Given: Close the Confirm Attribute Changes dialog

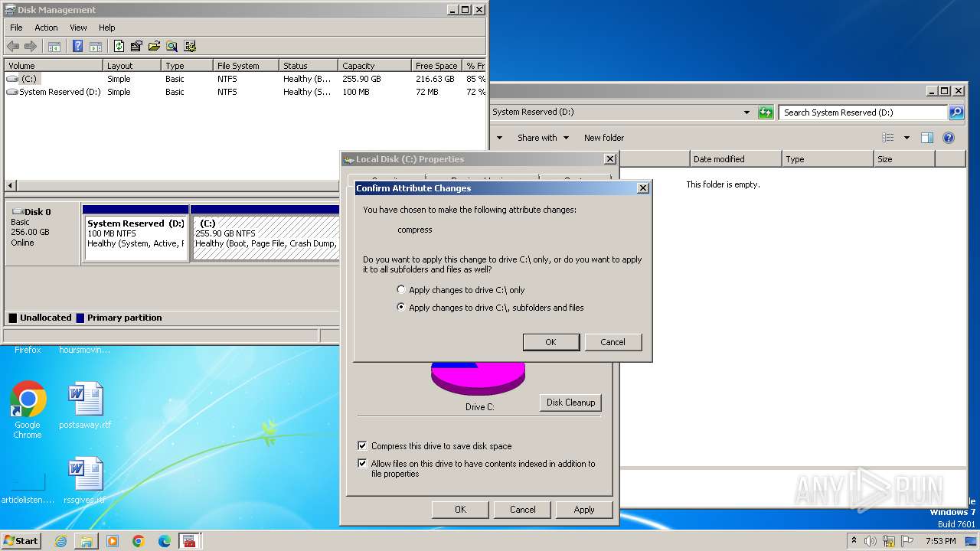Looking at the screenshot, I should (x=643, y=188).
